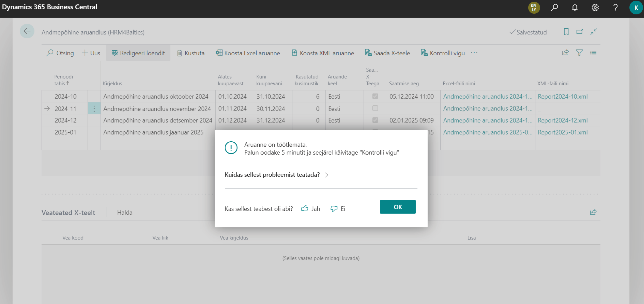
Task: Click Otsing search action
Action: click(x=60, y=53)
